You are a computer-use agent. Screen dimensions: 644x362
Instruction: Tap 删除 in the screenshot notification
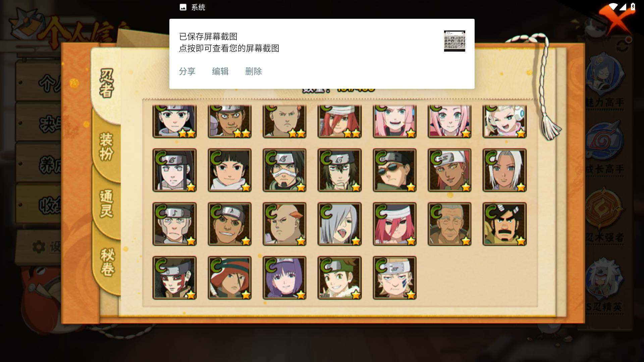[253, 71]
